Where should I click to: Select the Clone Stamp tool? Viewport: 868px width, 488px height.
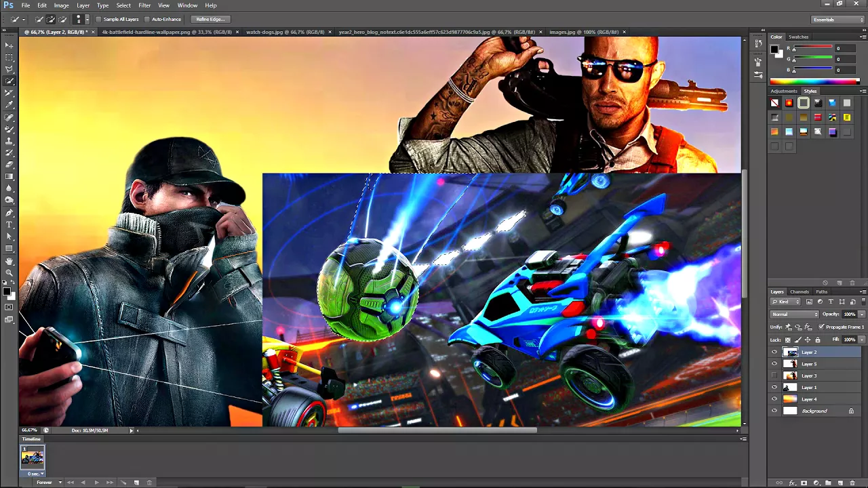[9, 141]
